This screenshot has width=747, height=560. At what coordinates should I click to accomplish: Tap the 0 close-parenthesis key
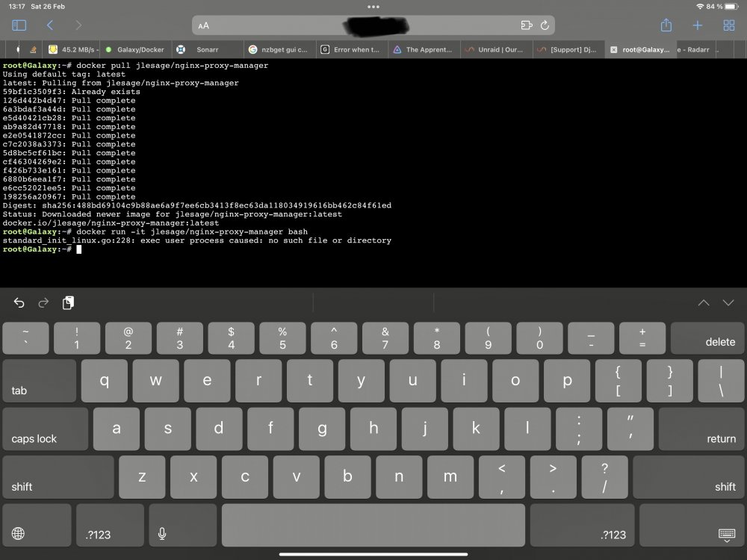tap(539, 338)
